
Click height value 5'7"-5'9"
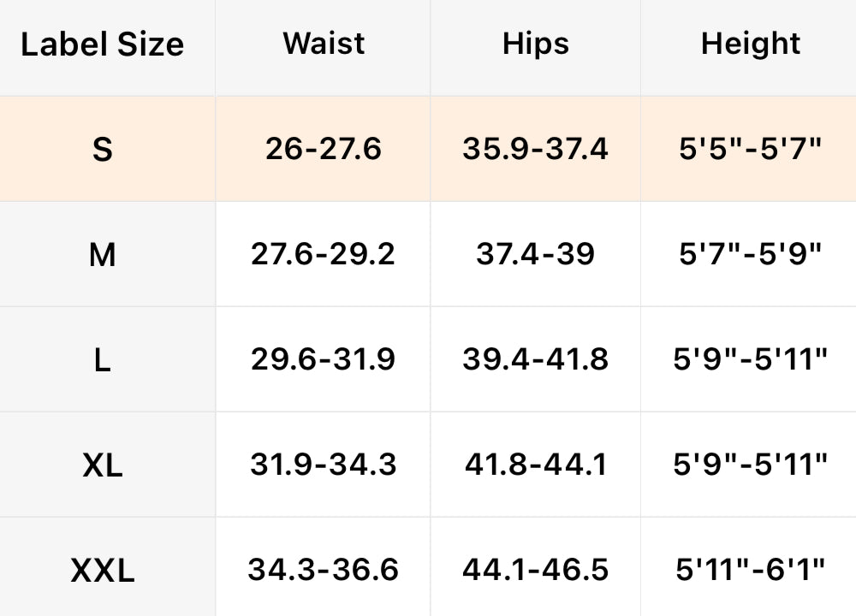point(751,254)
